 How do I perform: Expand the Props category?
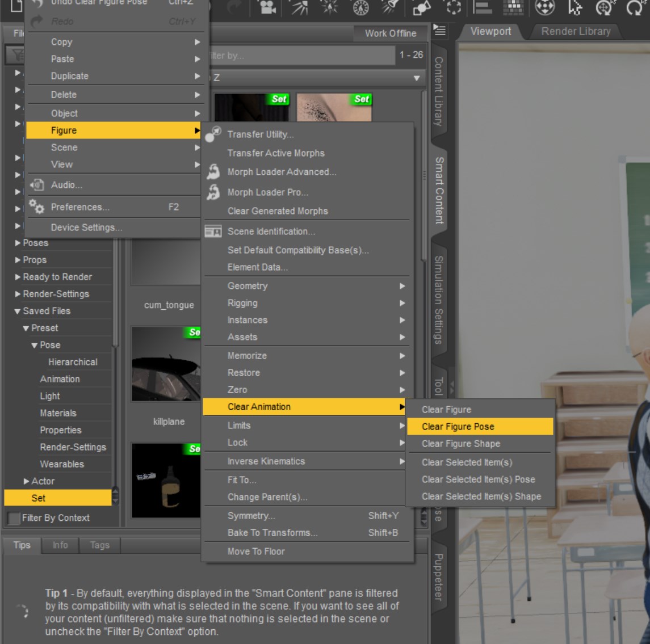coord(18,260)
